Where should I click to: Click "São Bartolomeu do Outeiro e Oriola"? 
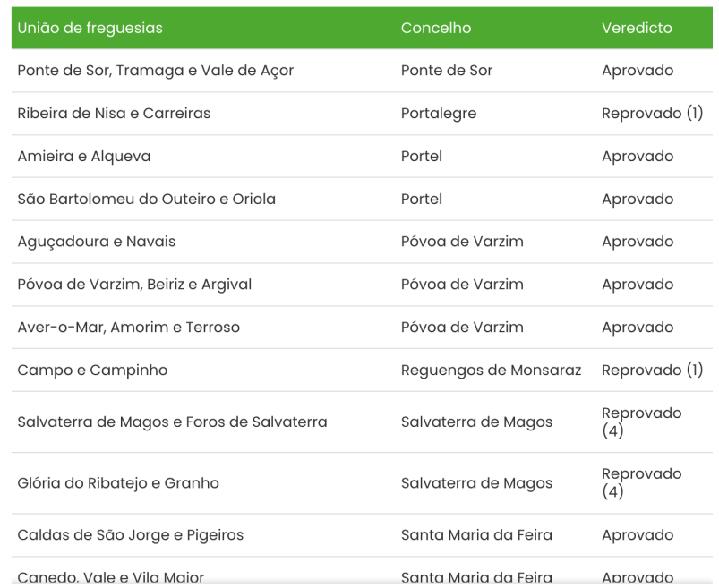click(x=147, y=200)
